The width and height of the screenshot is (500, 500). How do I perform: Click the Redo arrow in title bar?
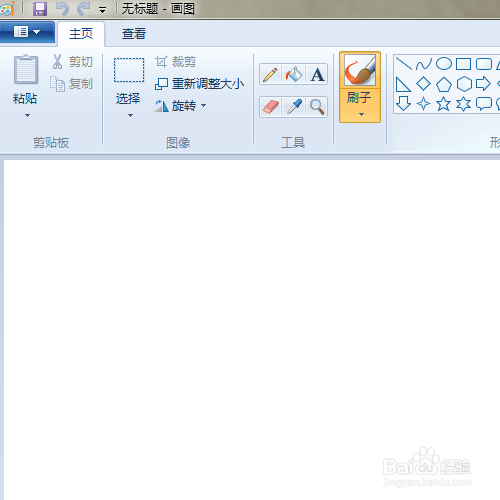[x=83, y=9]
